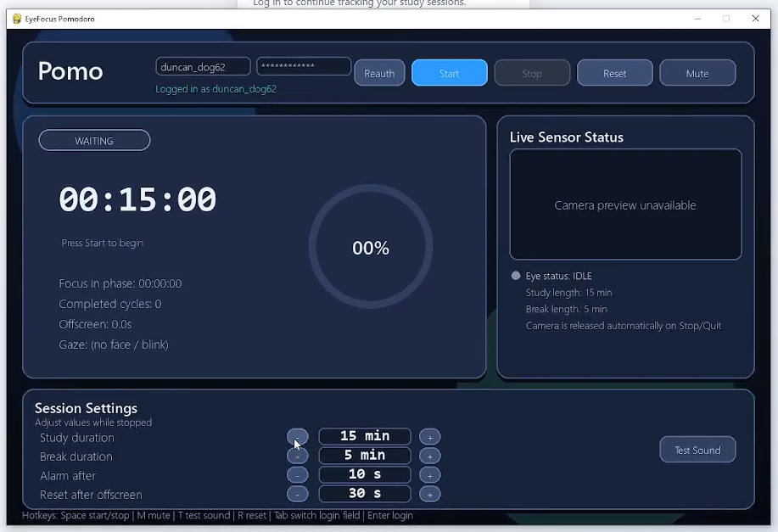Mute the alarm sound
778x532 pixels.
click(x=697, y=73)
